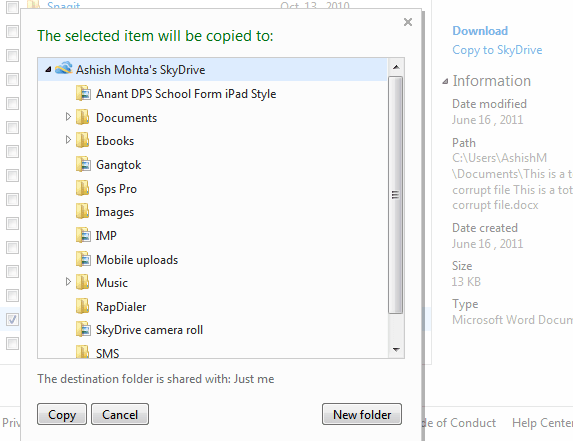
Task: Close the copy dialog with the X
Action: (408, 22)
